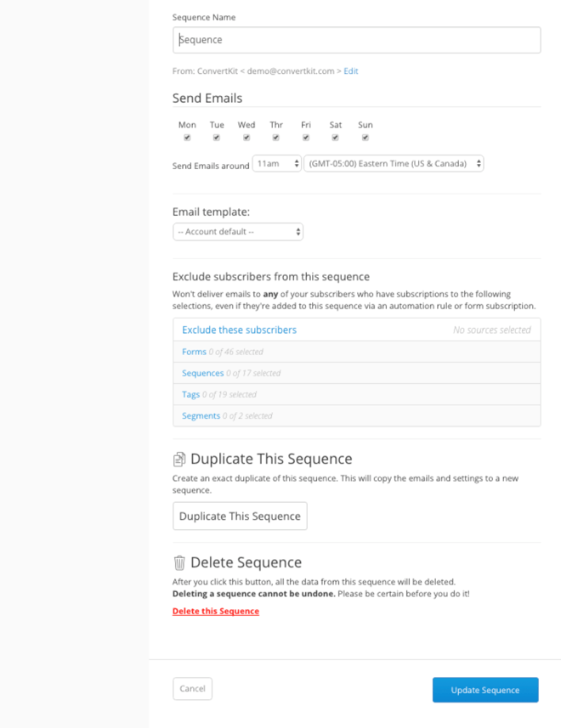Uncheck the Sat checkbox
Screen dimensions: 561x728
pos(336,138)
